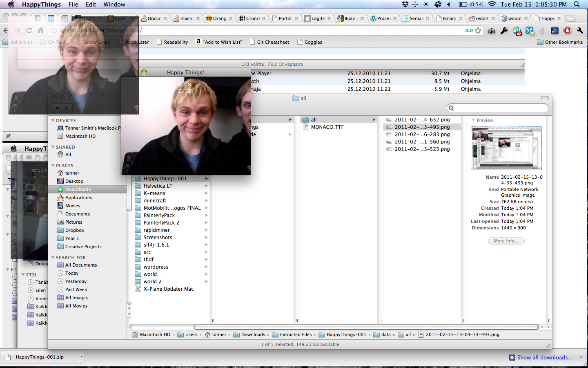Collapse the PLACES section in sidebar

tap(53, 166)
